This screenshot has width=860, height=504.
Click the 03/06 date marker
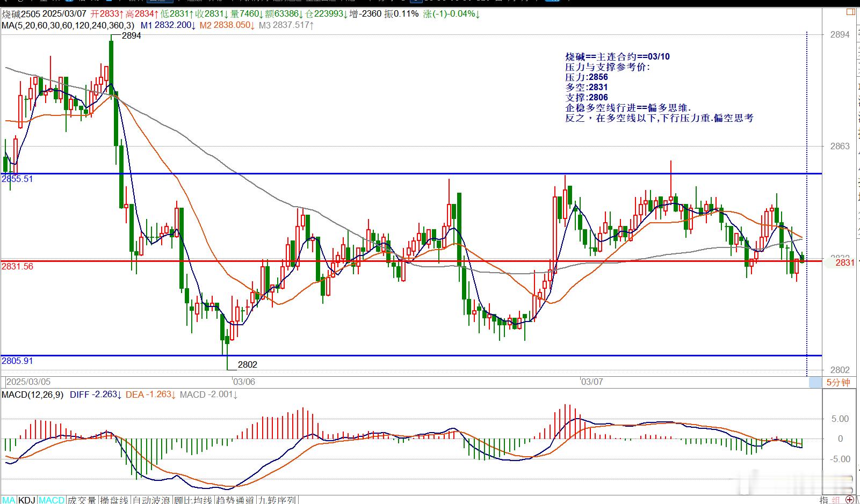pyautogui.click(x=244, y=382)
